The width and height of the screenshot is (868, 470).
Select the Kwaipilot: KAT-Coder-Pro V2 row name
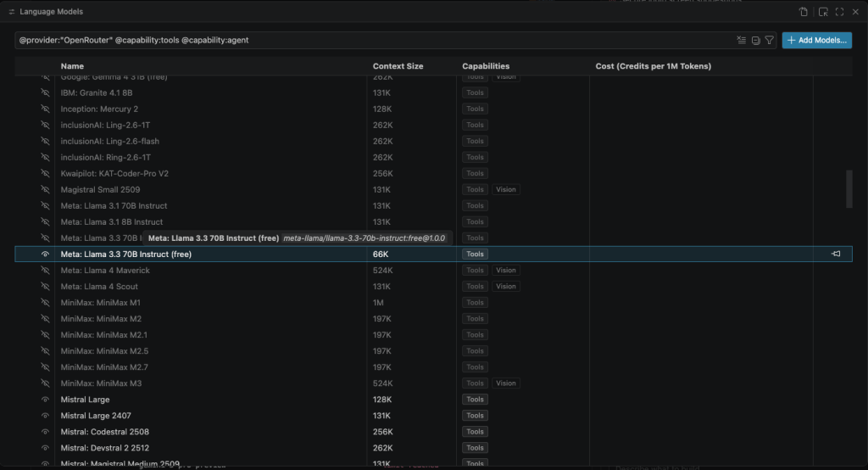[114, 173]
